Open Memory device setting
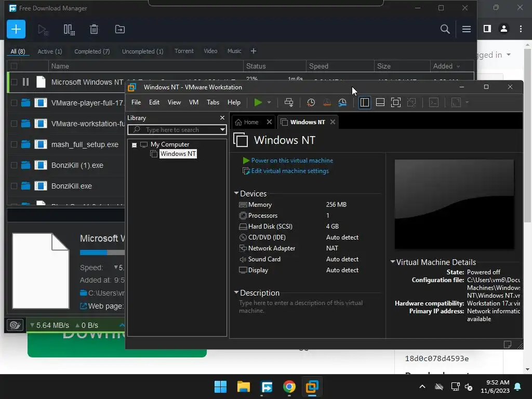 [x=260, y=205]
